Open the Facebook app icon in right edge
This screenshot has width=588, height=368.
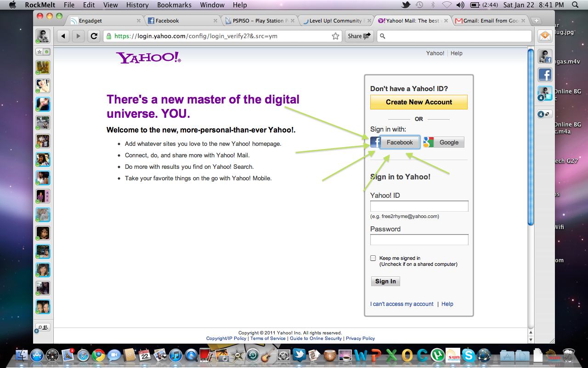[x=545, y=75]
